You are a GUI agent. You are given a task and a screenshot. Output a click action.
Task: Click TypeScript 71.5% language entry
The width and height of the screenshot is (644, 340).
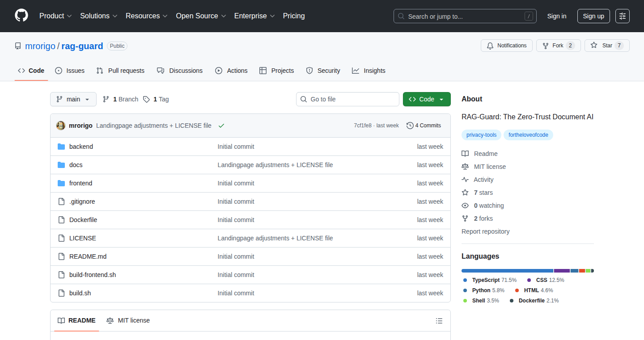tap(490, 280)
